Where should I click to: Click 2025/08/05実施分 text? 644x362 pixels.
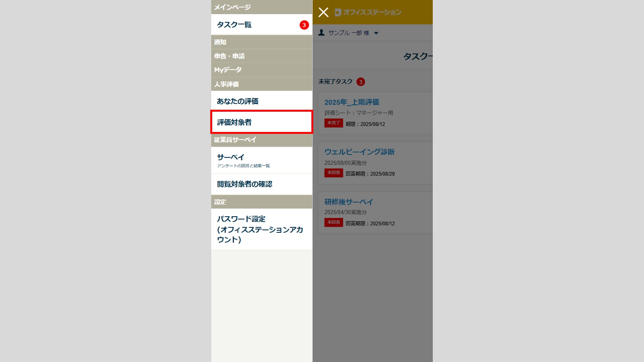pyautogui.click(x=346, y=163)
